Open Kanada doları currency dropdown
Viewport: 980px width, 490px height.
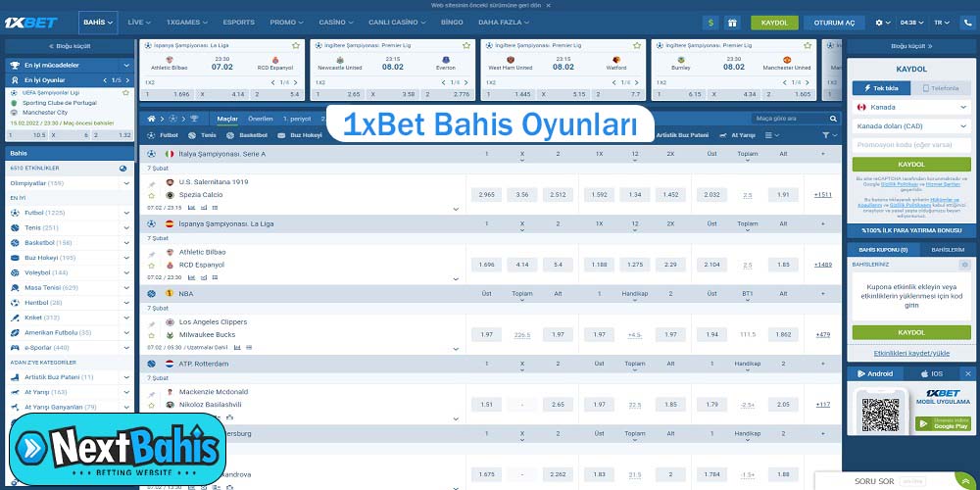pyautogui.click(x=911, y=125)
